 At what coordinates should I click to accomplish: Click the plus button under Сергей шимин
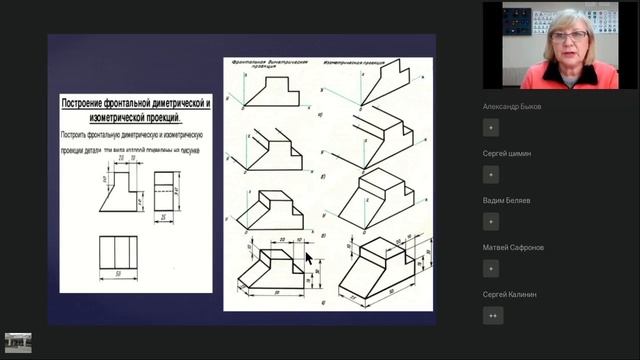[491, 175]
